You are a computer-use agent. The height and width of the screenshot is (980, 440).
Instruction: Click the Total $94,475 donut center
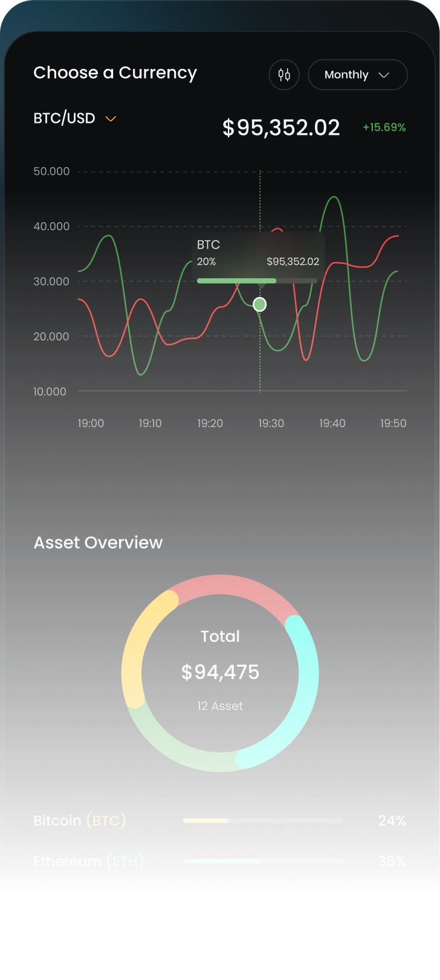pyautogui.click(x=220, y=671)
